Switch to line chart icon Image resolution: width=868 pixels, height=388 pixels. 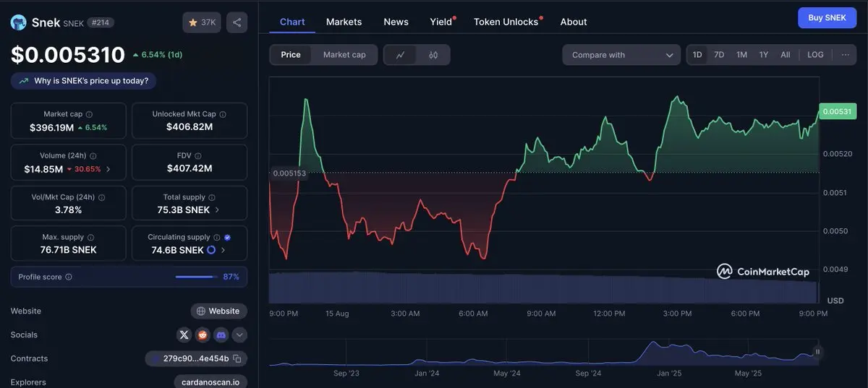coord(401,55)
